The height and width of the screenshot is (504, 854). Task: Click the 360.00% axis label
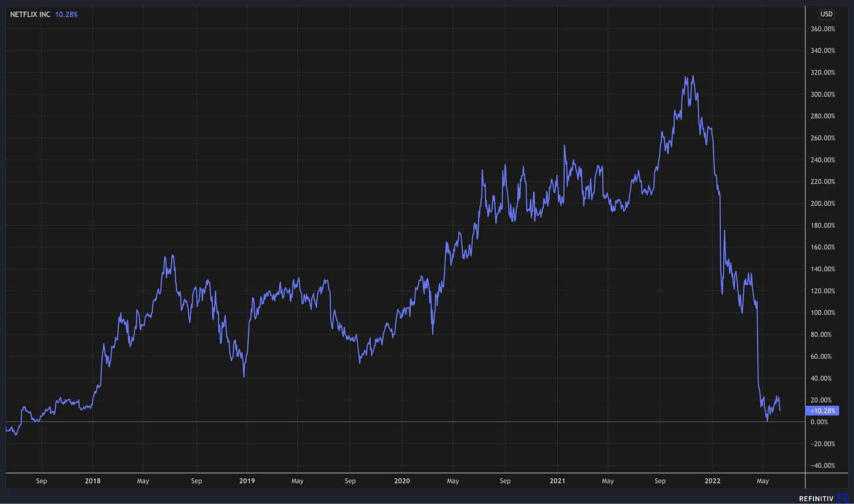[822, 29]
